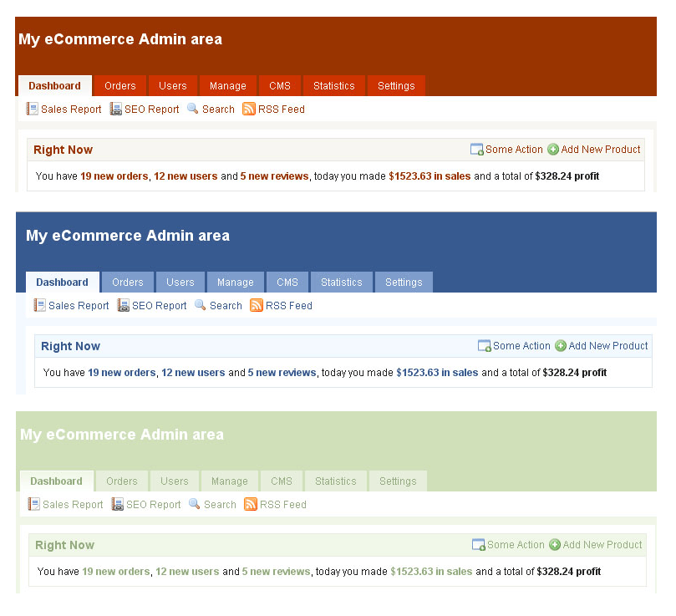Switch to the Orders tab, red theme
This screenshot has width=676, height=616.
(x=119, y=85)
